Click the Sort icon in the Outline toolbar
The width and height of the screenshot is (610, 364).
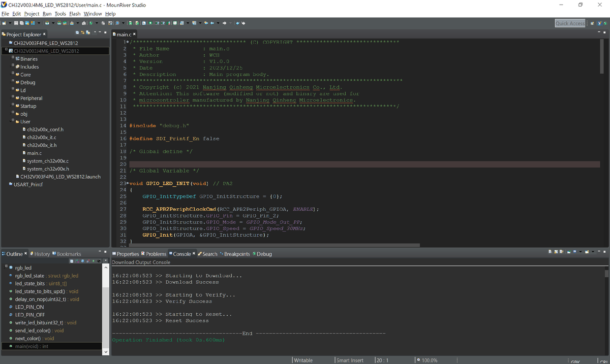coord(76,261)
